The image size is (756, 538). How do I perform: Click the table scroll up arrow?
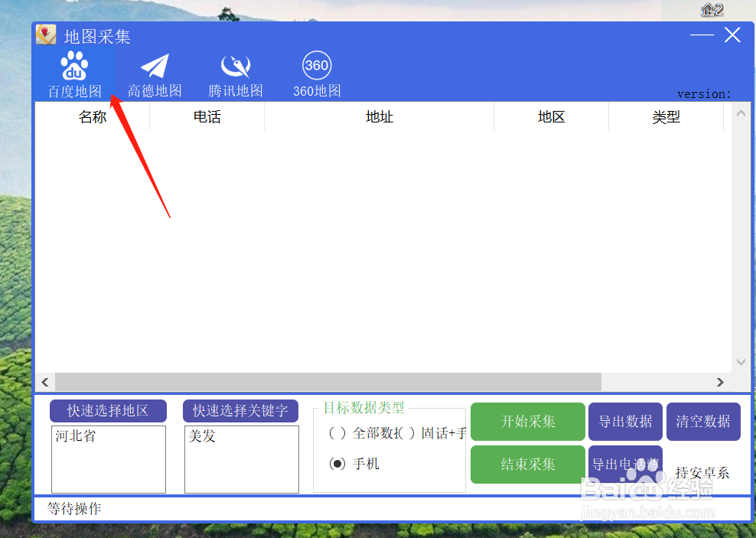click(x=741, y=113)
